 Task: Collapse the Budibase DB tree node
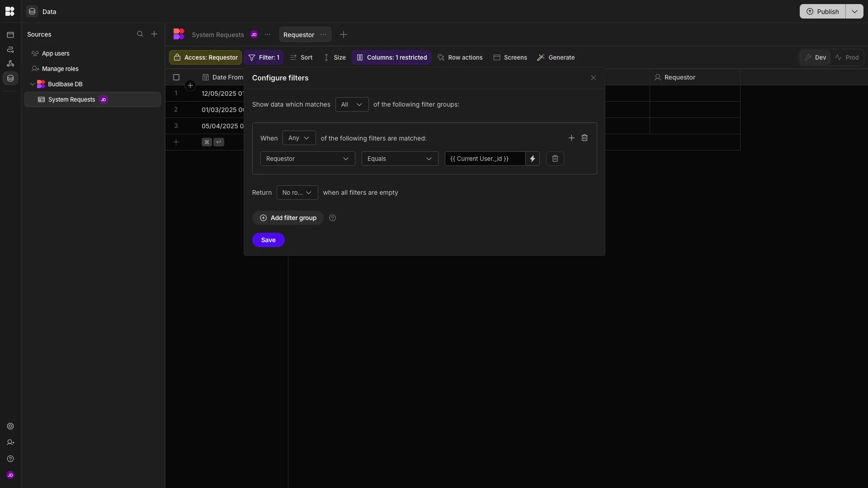point(33,84)
